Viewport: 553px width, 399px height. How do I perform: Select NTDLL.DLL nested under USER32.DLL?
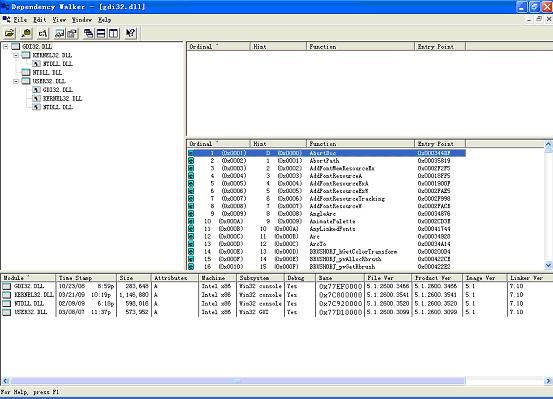pos(58,107)
